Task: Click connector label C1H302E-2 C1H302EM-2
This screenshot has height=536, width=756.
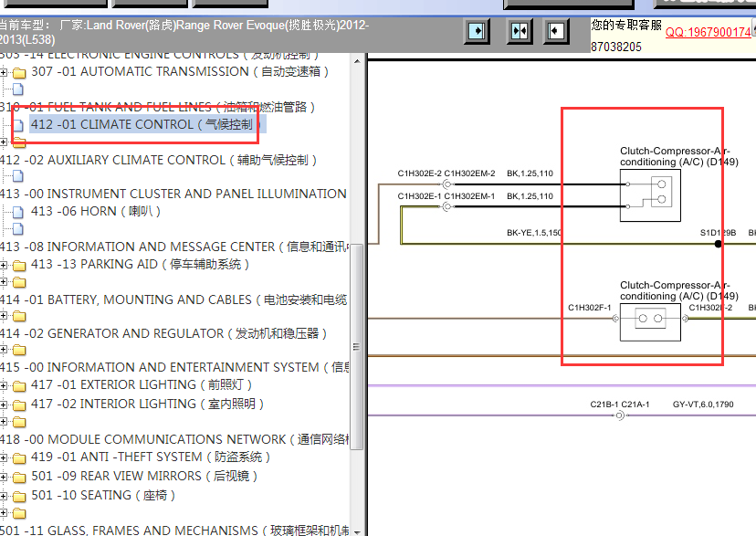Action: coord(446,173)
